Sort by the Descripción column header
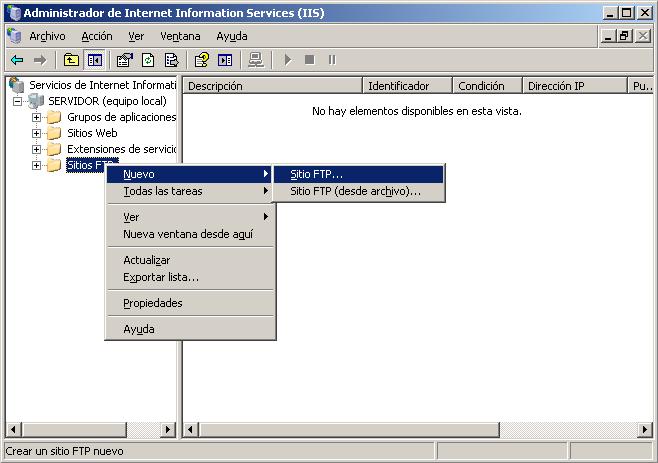Screen dimensions: 658x463 (x=273, y=86)
